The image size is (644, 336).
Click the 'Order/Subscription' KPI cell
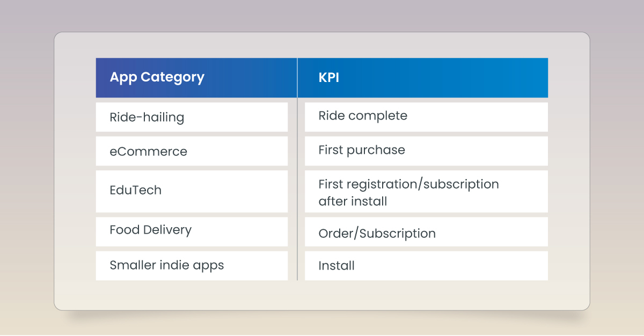coord(426,232)
